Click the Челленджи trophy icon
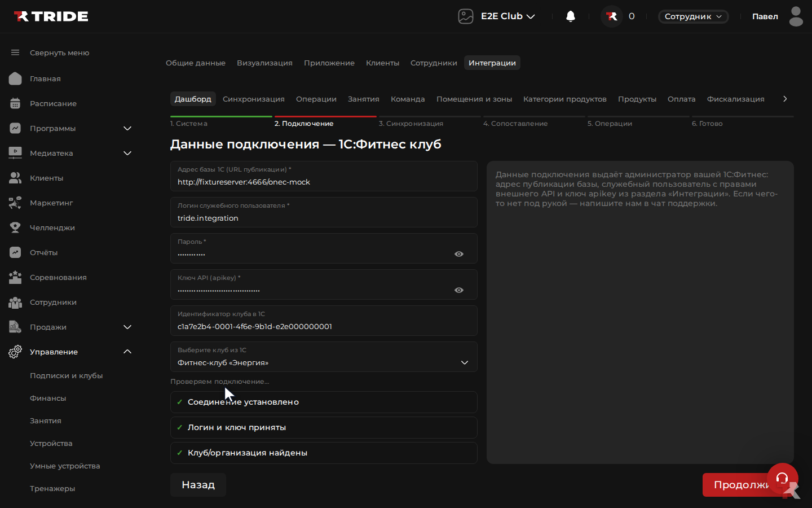Image resolution: width=812 pixels, height=508 pixels. 15,227
